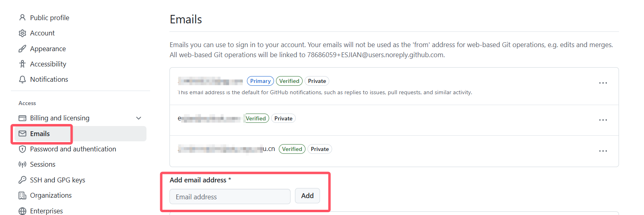This screenshot has height=215, width=644.
Task: Open options menu for the primary email
Action: click(603, 83)
